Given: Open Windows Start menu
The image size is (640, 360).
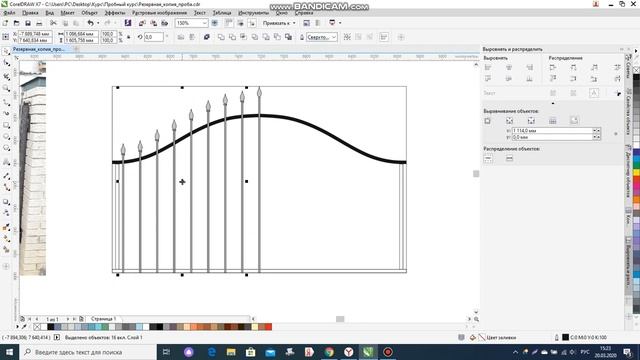Looking at the screenshot, I should (9, 352).
